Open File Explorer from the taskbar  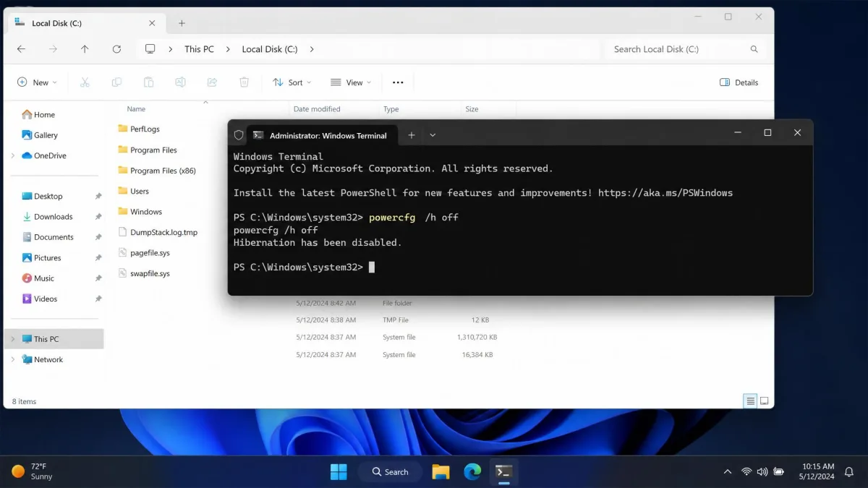tap(441, 471)
